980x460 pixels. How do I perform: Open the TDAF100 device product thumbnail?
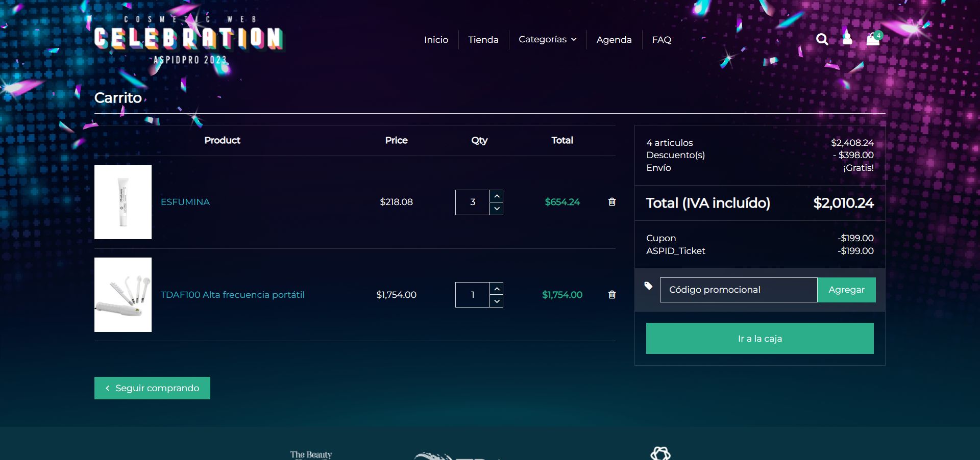pyautogui.click(x=123, y=295)
